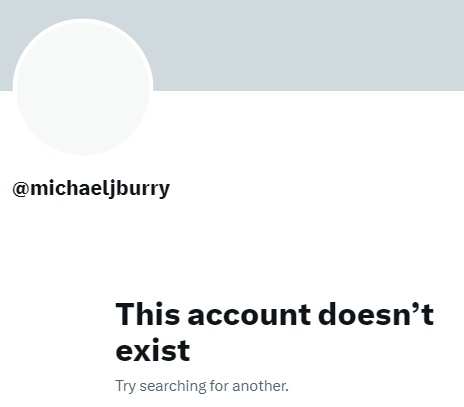Image resolution: width=464 pixels, height=407 pixels.
Task: Select the gray header banner area
Action: 232,45
